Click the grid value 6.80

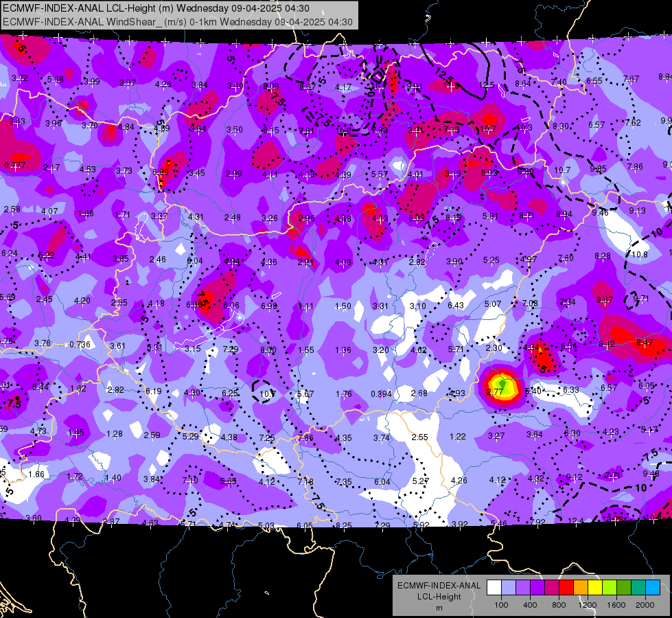(x=161, y=172)
